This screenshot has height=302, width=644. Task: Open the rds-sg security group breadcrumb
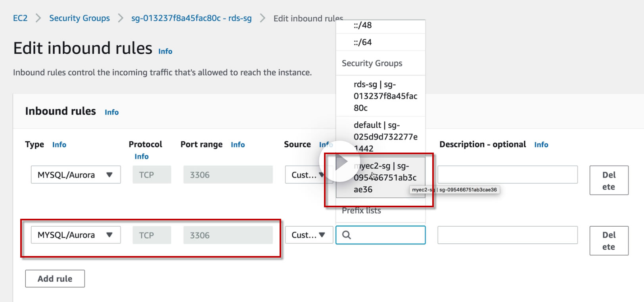click(191, 18)
